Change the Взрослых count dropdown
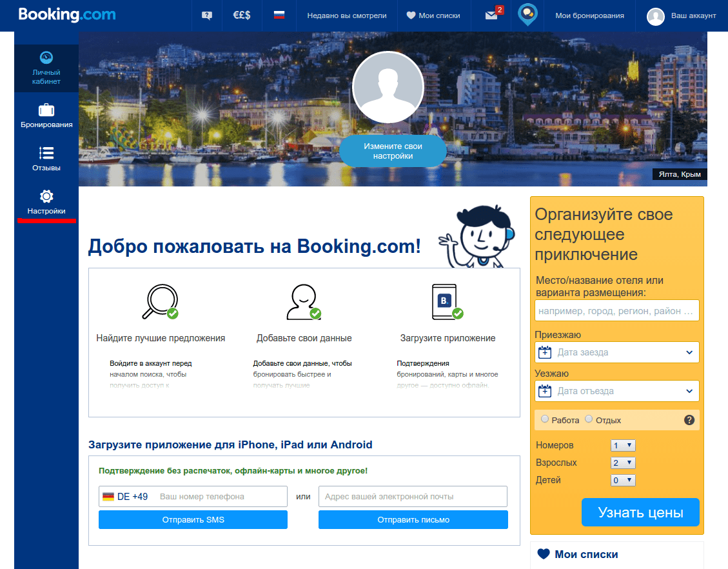This screenshot has height=569, width=728. [x=623, y=462]
